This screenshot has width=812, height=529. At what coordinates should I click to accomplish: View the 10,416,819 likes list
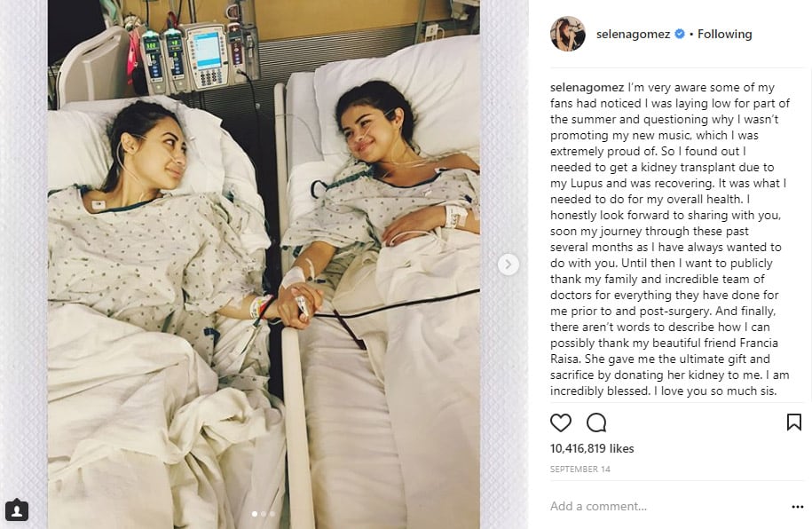click(x=592, y=449)
